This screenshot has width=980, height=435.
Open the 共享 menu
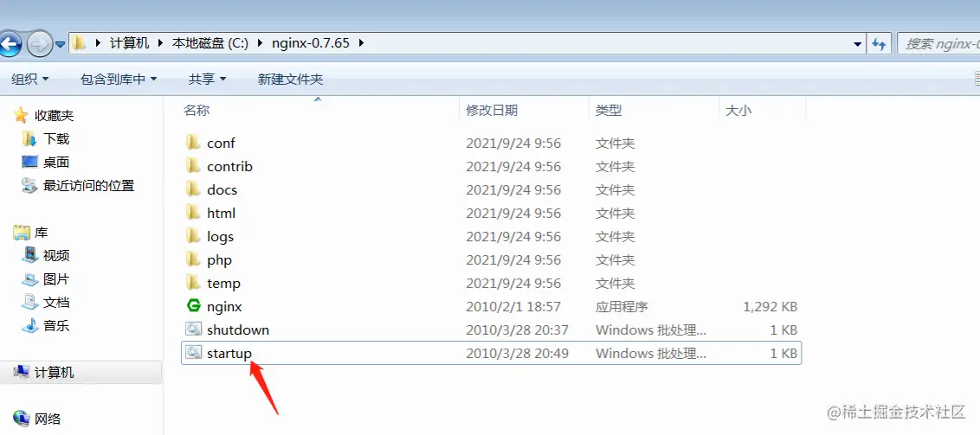click(208, 80)
